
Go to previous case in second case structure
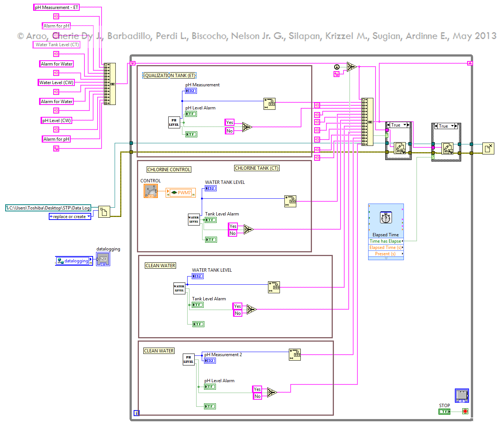click(436, 126)
